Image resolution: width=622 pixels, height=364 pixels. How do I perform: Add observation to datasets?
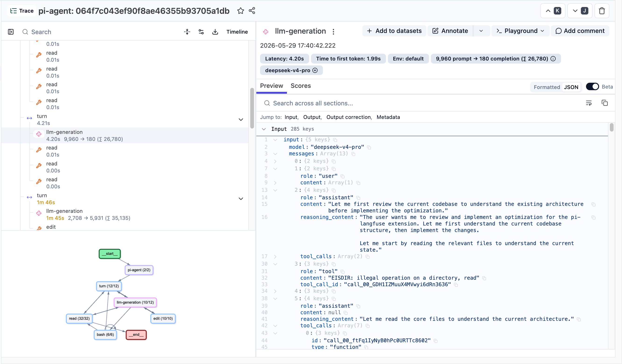(394, 31)
